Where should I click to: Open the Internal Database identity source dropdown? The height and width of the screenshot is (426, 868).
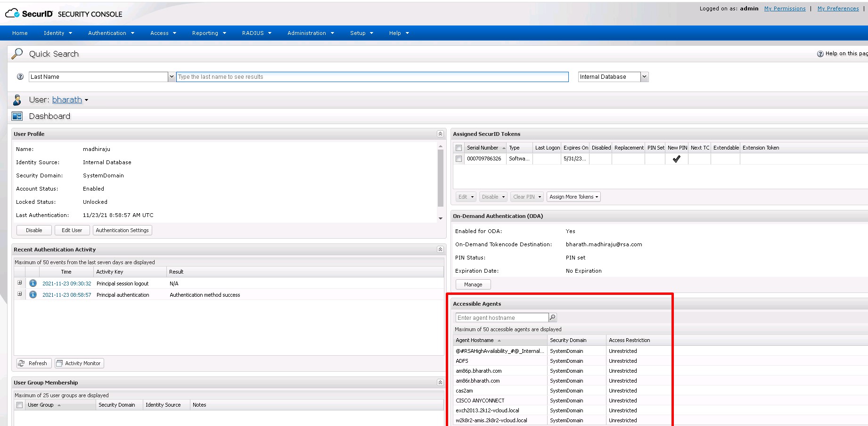644,77
